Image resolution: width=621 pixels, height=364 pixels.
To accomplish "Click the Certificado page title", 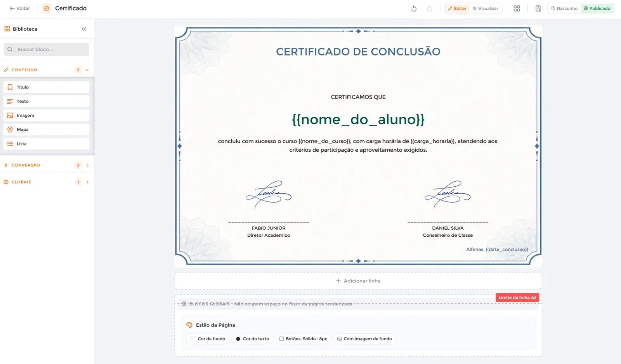I will pyautogui.click(x=71, y=8).
